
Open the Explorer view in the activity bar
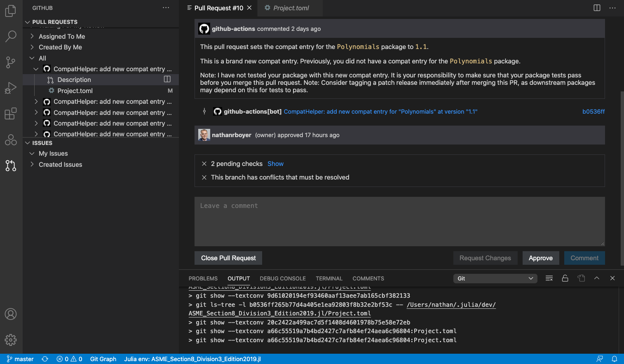(11, 11)
